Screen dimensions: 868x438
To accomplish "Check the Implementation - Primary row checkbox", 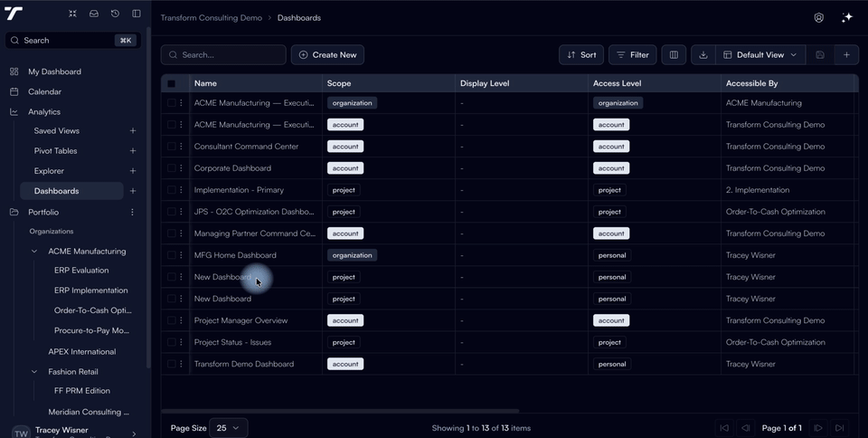I will tap(171, 190).
